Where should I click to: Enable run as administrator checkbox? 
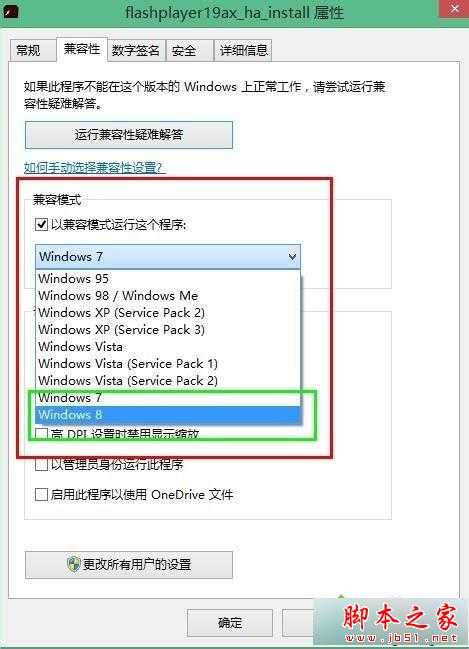pos(41,464)
